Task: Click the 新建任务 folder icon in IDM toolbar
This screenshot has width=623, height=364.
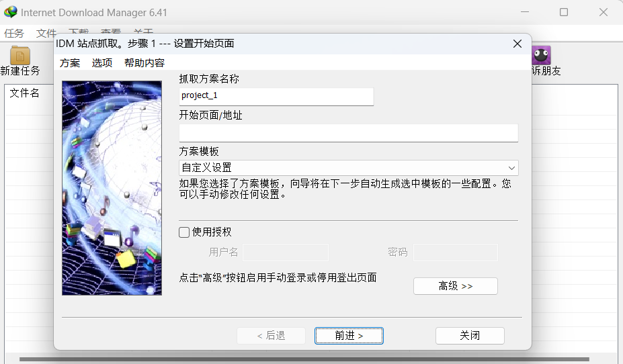Action: [20, 55]
